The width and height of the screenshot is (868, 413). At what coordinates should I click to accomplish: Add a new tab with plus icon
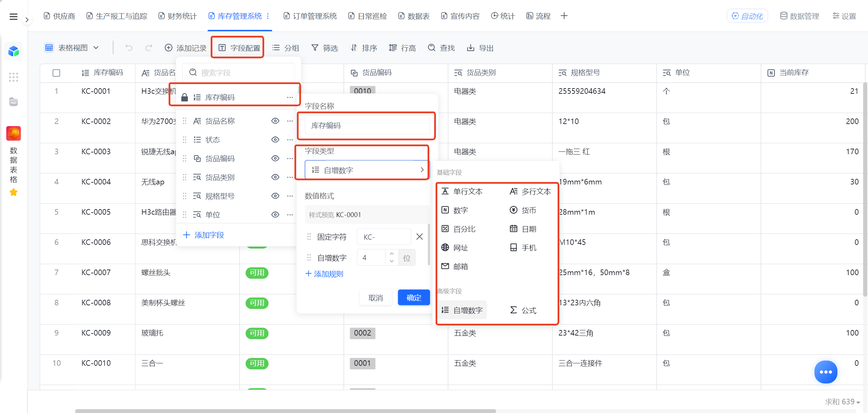click(x=564, y=16)
